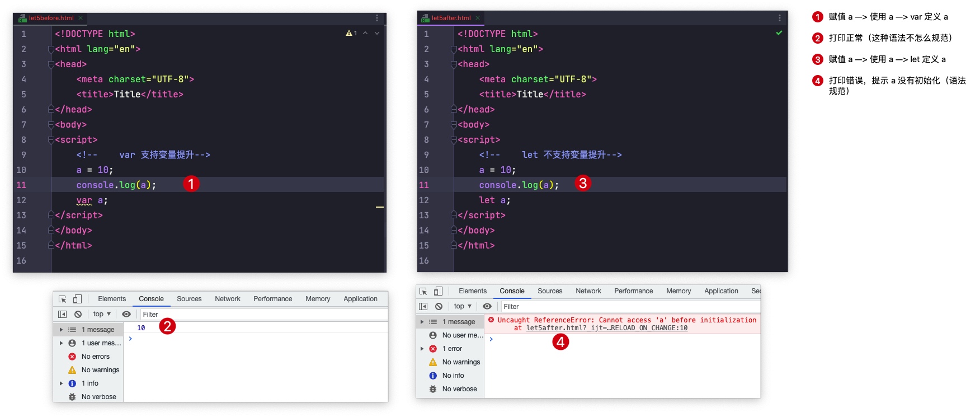The image size is (980, 417).
Task: Click the warning indicator in let5before.html editor
Action: coord(351,34)
